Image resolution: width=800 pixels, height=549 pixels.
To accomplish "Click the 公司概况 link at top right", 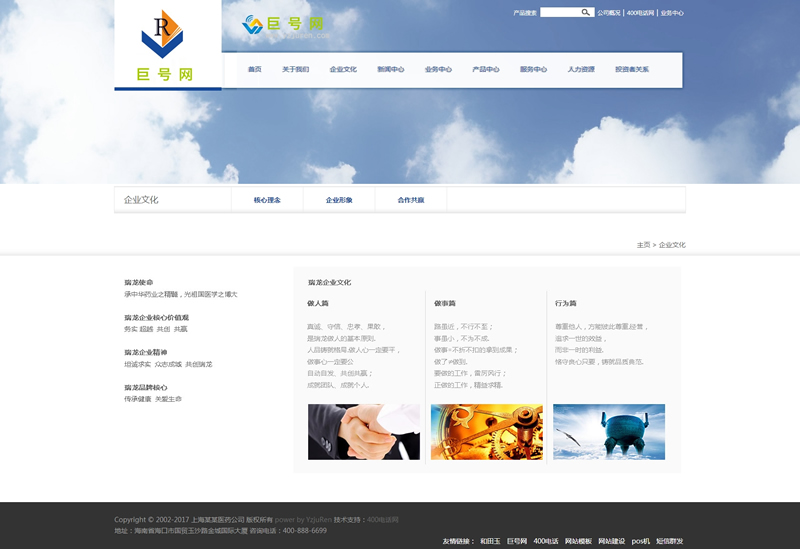I will coord(609,13).
